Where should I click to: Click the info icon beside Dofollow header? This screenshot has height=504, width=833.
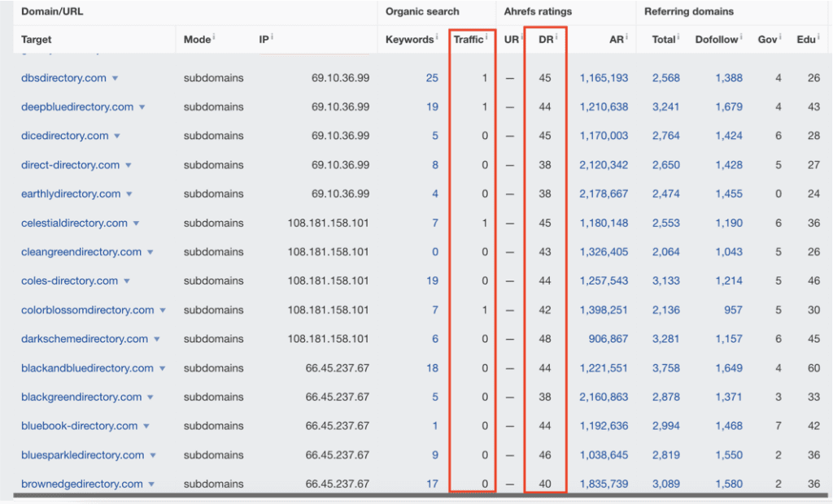741,37
